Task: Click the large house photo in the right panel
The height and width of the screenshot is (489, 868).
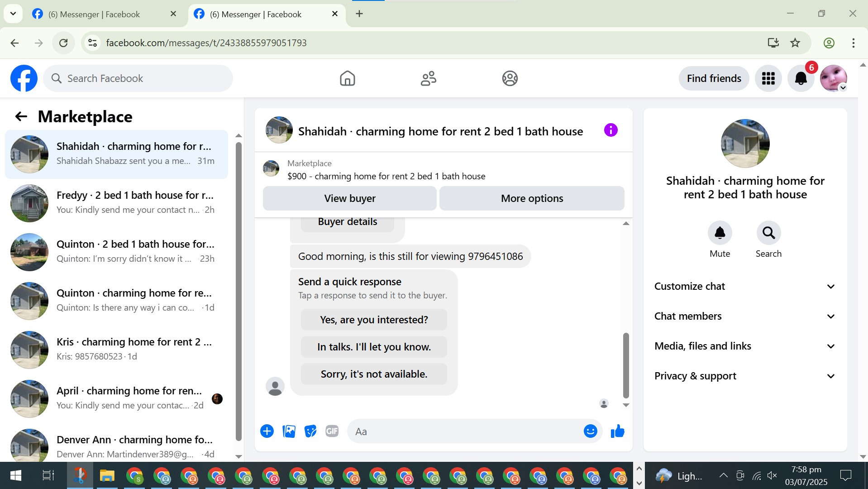Action: click(x=745, y=144)
